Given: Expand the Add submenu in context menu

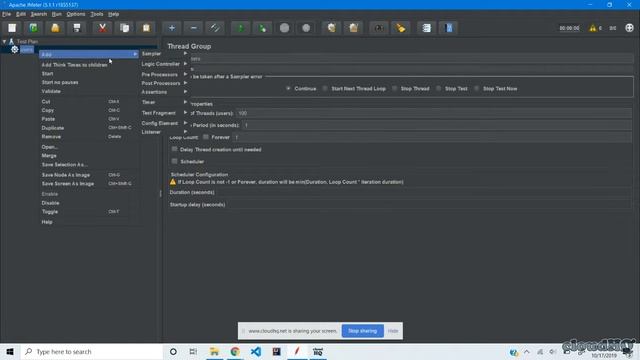Looking at the screenshot, I should click(x=89, y=54).
